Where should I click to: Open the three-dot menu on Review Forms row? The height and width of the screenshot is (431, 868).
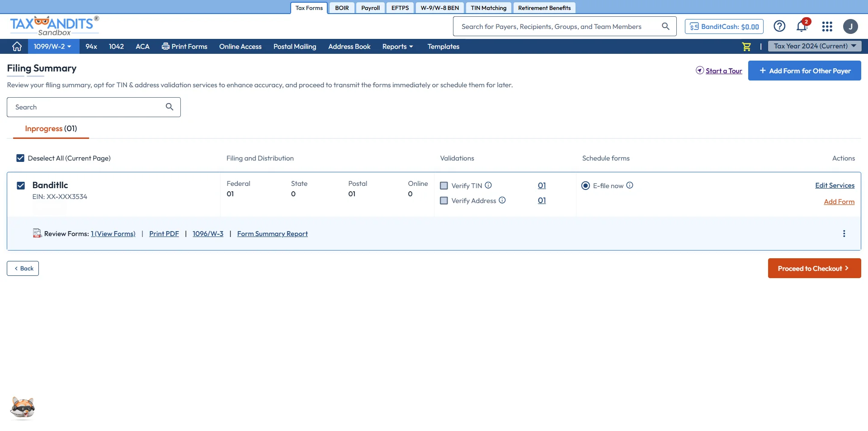coord(844,233)
